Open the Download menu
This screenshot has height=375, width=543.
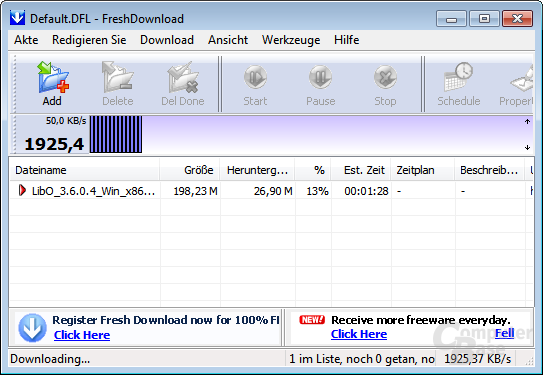point(167,40)
